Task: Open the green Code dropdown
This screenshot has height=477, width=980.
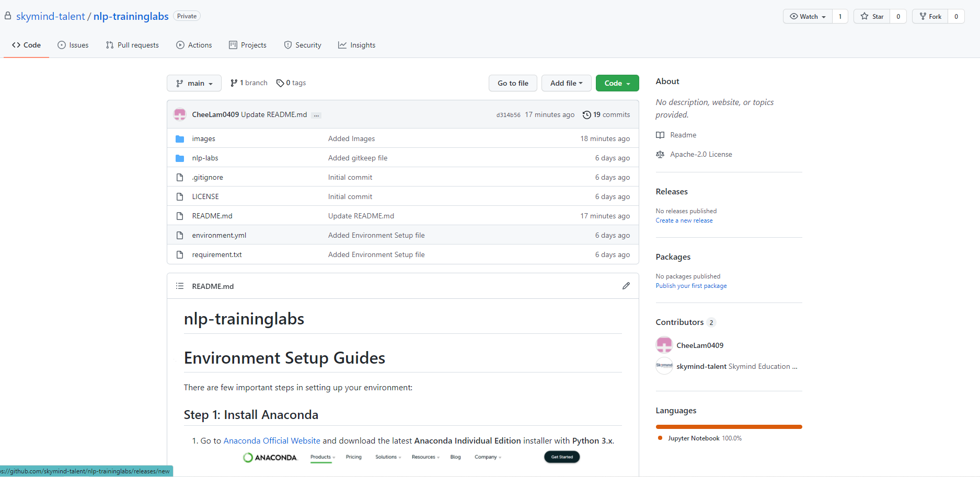Action: pos(617,83)
